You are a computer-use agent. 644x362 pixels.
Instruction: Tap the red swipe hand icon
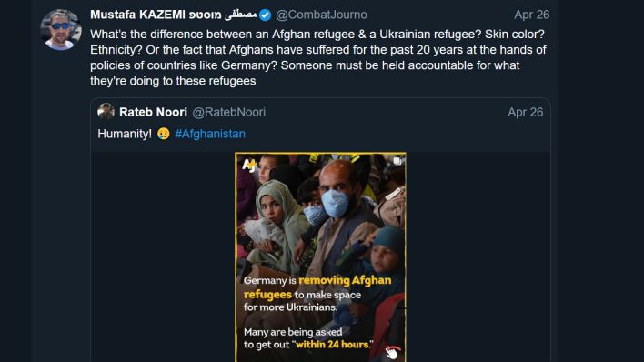tap(392, 352)
